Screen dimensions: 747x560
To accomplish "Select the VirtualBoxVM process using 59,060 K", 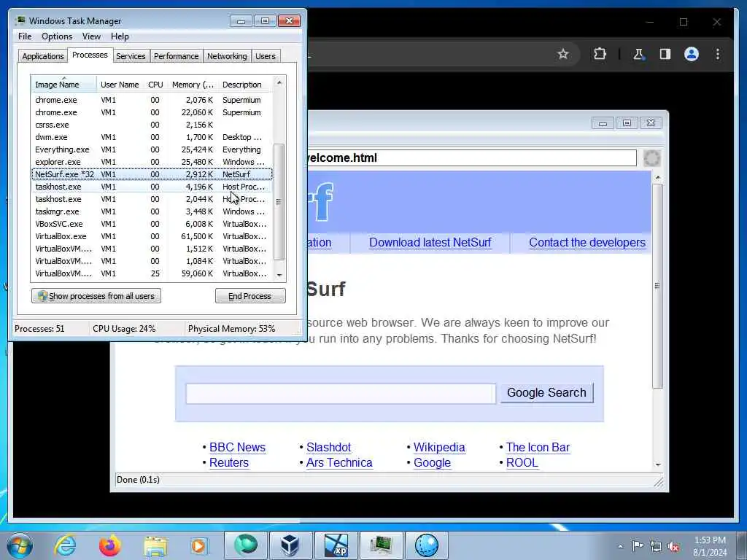I will pos(152,273).
